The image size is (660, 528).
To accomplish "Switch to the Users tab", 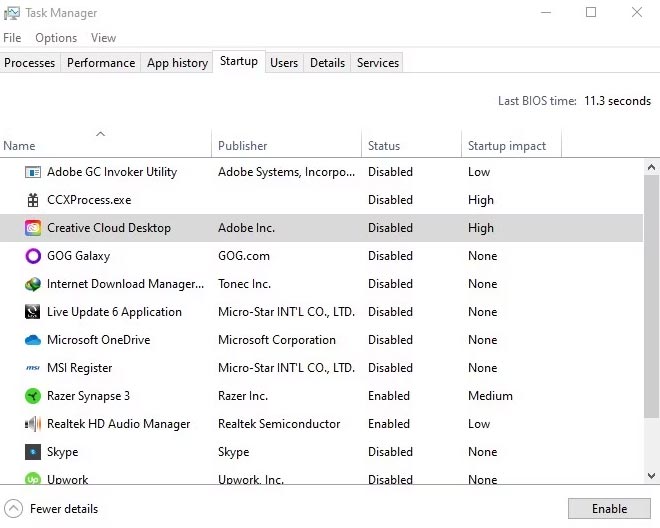I will [284, 63].
